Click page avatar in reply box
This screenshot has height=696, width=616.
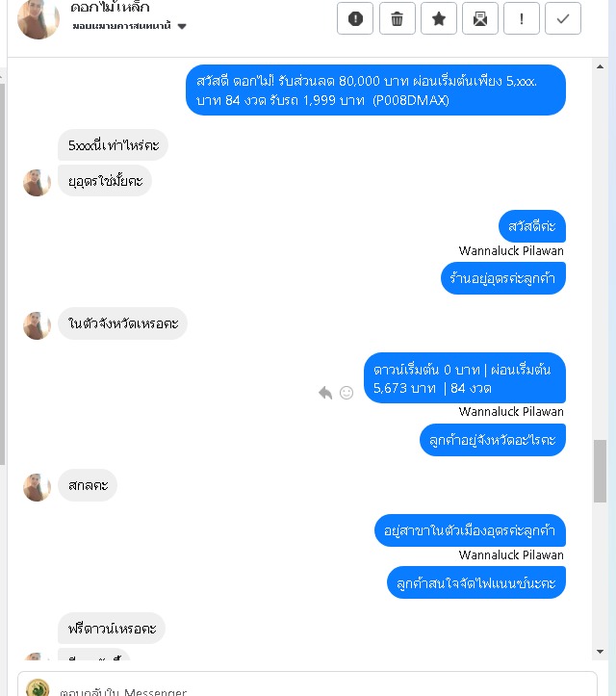pyautogui.click(x=38, y=688)
